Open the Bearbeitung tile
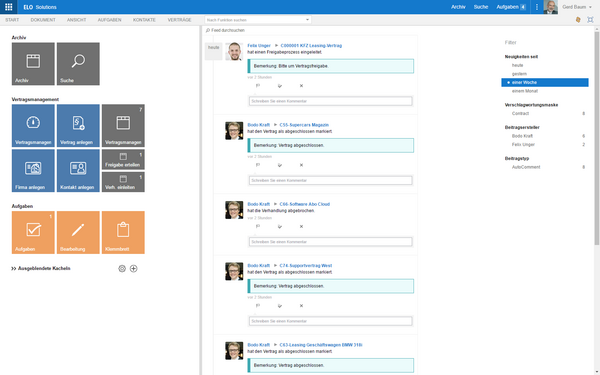Image resolution: width=600 pixels, height=375 pixels. point(78,232)
